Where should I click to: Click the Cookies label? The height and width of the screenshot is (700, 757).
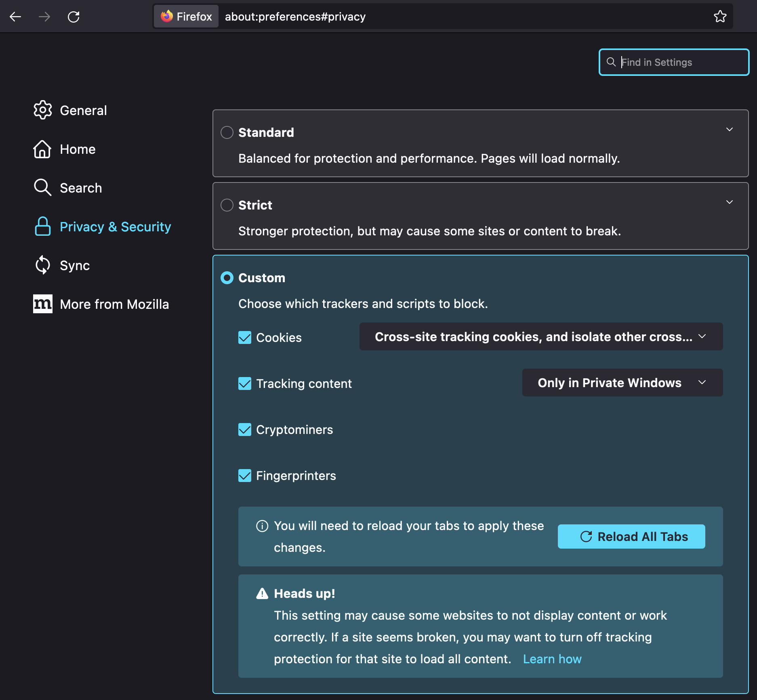coord(279,337)
